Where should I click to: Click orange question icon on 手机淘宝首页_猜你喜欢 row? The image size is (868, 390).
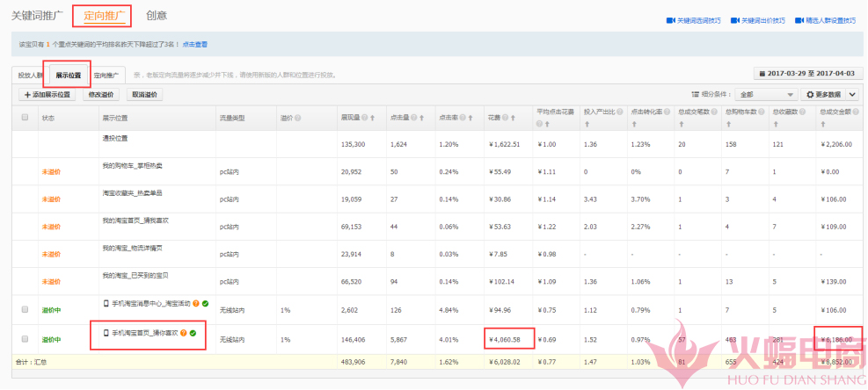[183, 333]
